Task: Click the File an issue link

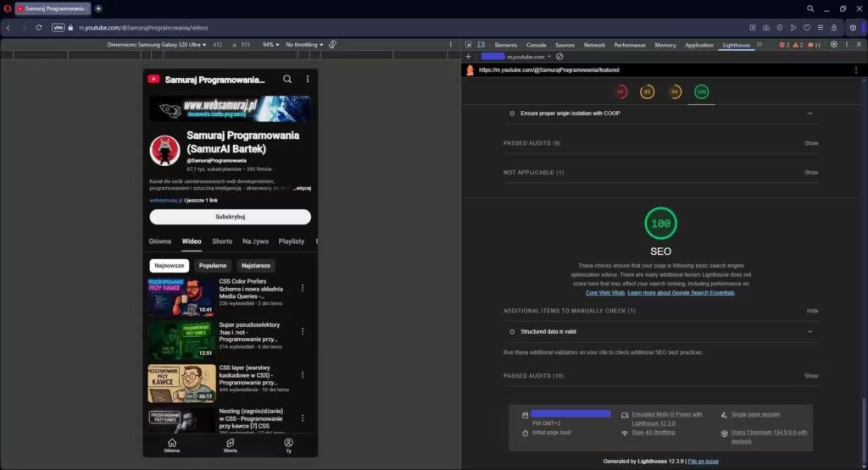Action: 703,462
